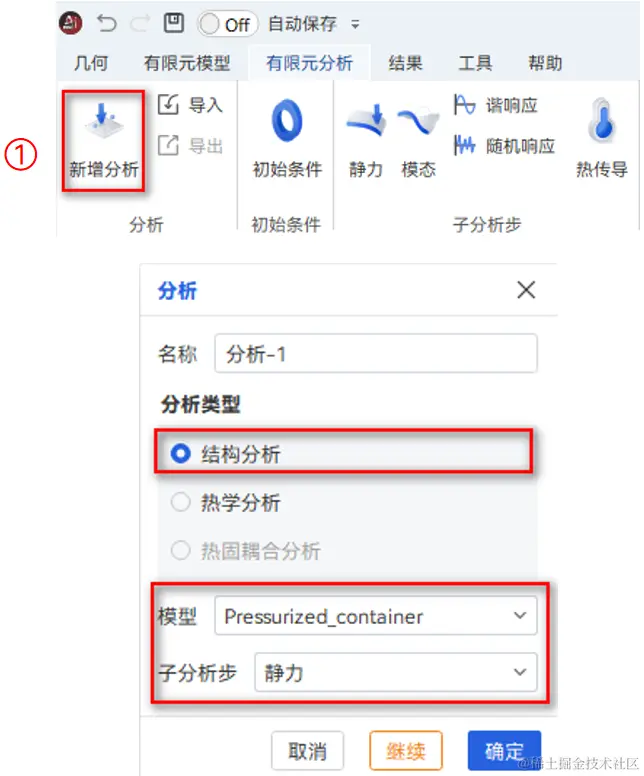Open the quick access customize arrow
This screenshot has width=644, height=776.
(355, 24)
